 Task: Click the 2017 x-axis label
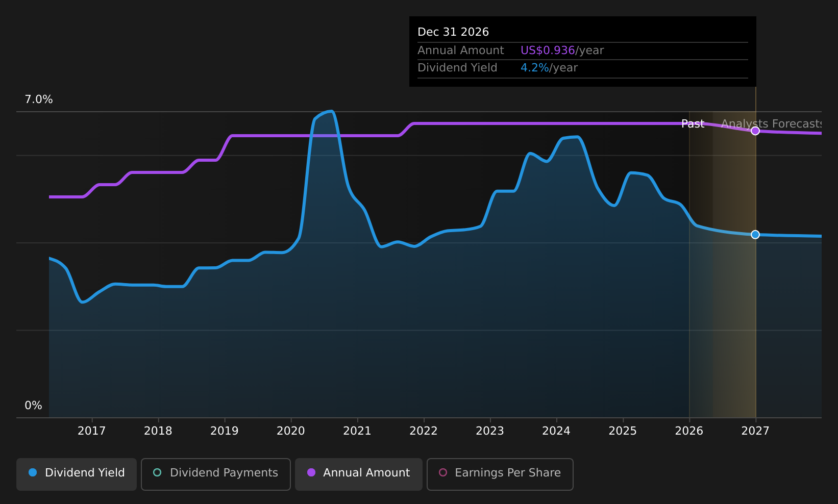coord(92,431)
